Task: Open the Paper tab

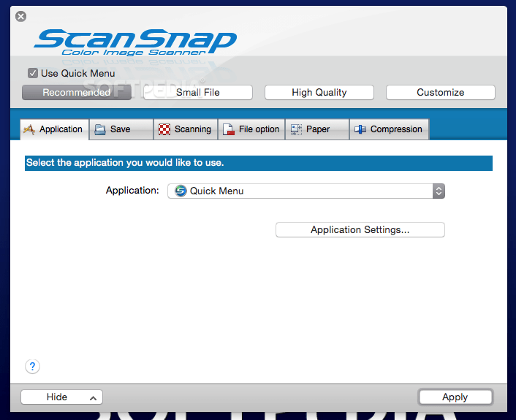Action: pos(317,129)
